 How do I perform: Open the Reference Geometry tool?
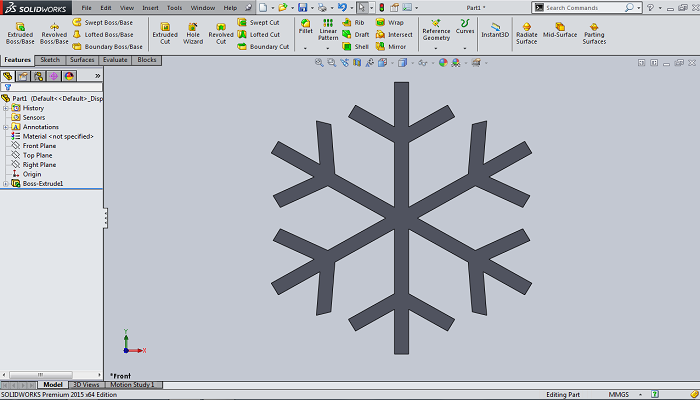tap(436, 29)
